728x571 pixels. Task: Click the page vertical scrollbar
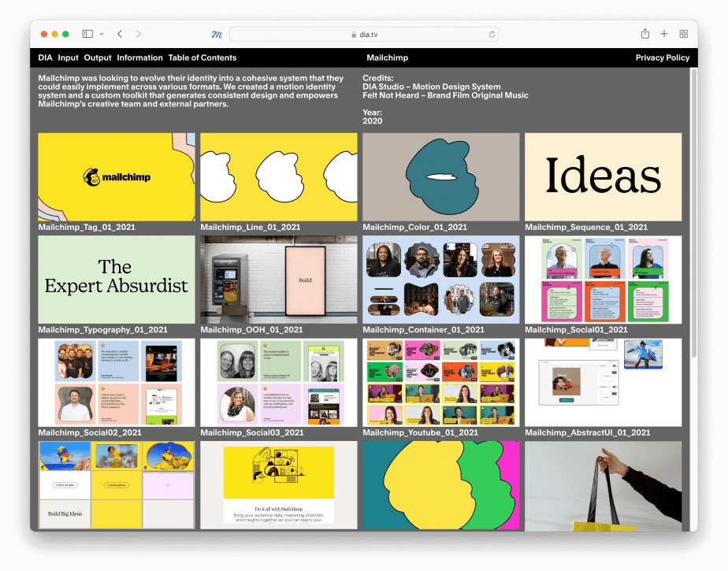pyautogui.click(x=693, y=213)
